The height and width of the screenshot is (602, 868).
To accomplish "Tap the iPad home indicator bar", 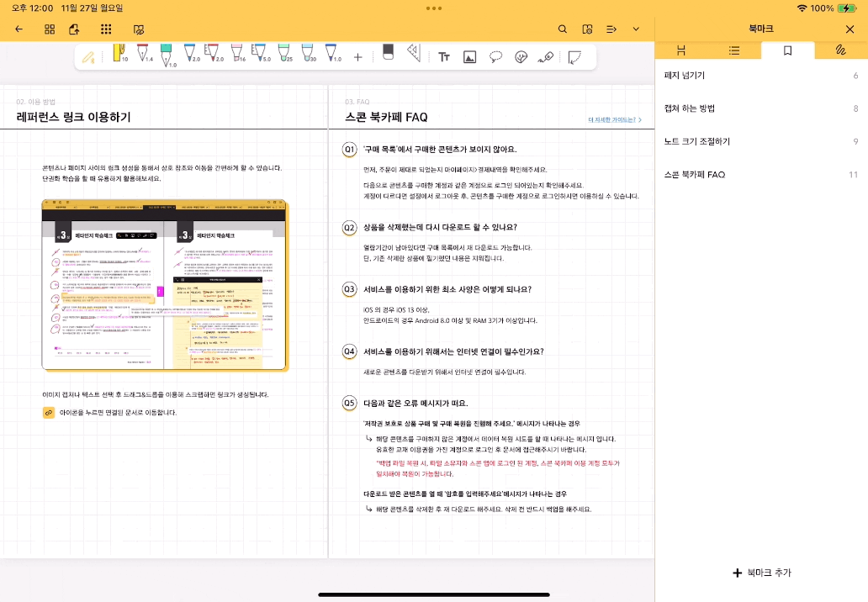I will (x=434, y=594).
